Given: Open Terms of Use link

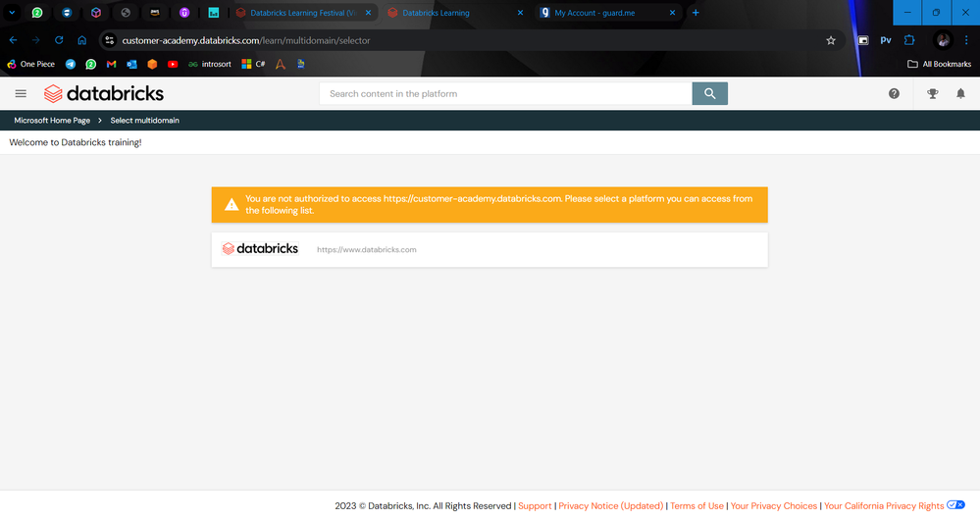Looking at the screenshot, I should (x=696, y=505).
